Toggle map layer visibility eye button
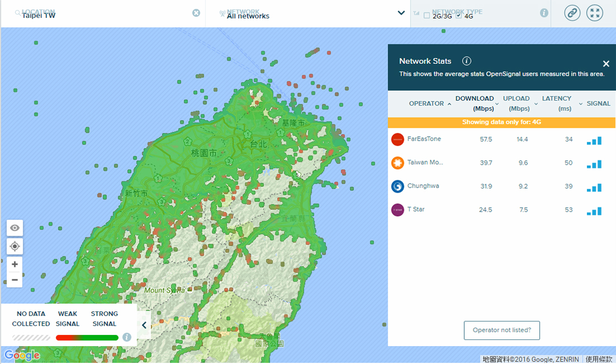This screenshot has height=364, width=616. click(x=15, y=228)
